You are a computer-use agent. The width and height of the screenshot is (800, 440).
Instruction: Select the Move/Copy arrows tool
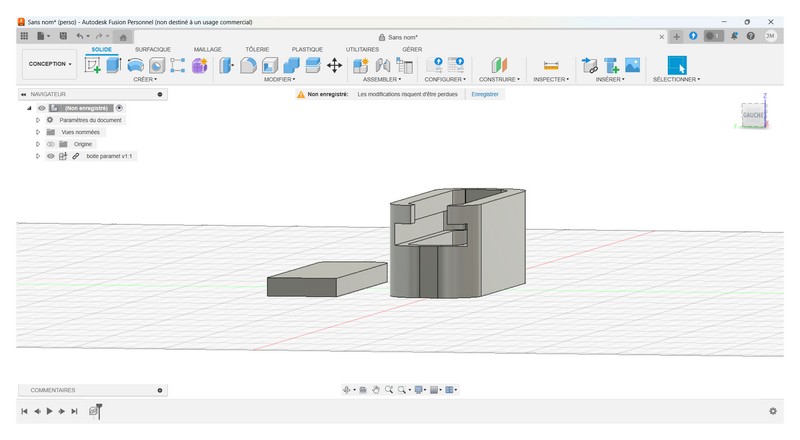coord(335,65)
